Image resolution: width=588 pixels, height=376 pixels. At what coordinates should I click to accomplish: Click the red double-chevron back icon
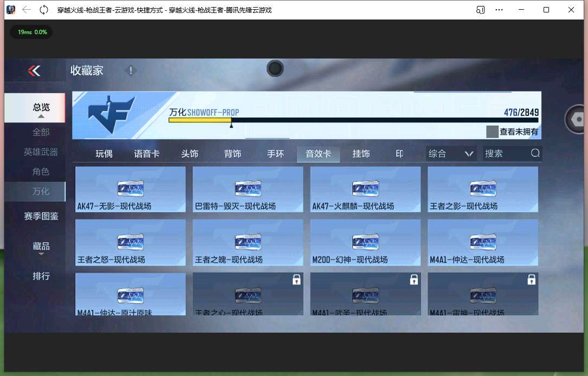click(34, 70)
